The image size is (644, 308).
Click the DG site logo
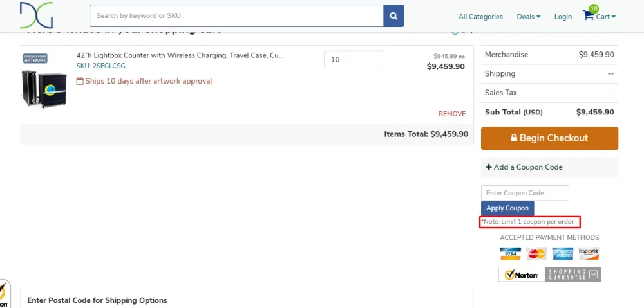[x=37, y=15]
